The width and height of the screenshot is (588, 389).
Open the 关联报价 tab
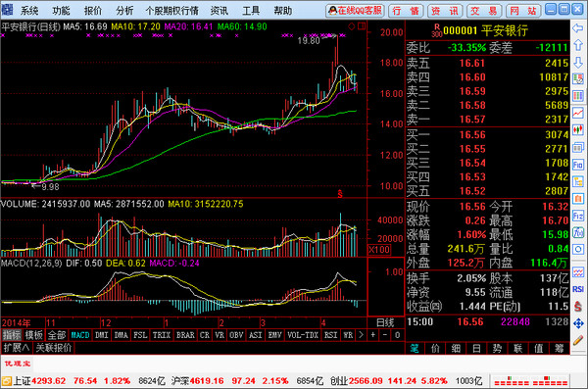point(54,348)
